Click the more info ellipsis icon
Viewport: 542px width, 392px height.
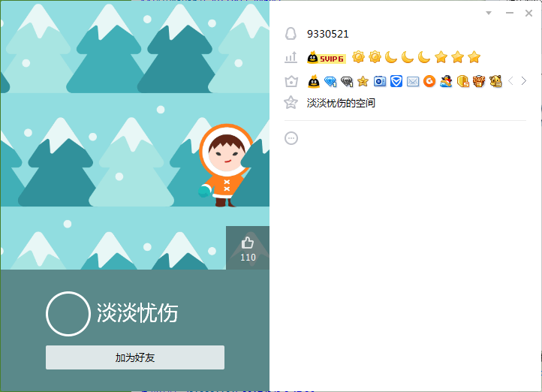click(291, 138)
